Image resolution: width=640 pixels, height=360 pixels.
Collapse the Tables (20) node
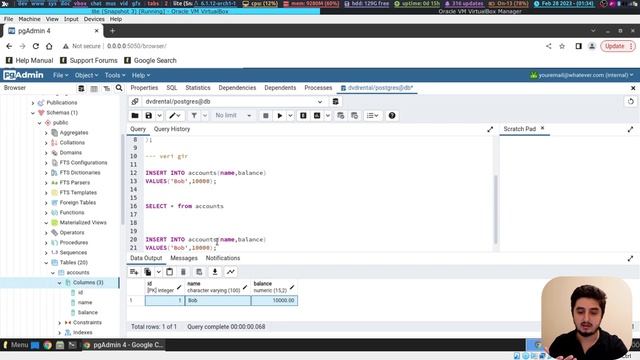point(46,263)
